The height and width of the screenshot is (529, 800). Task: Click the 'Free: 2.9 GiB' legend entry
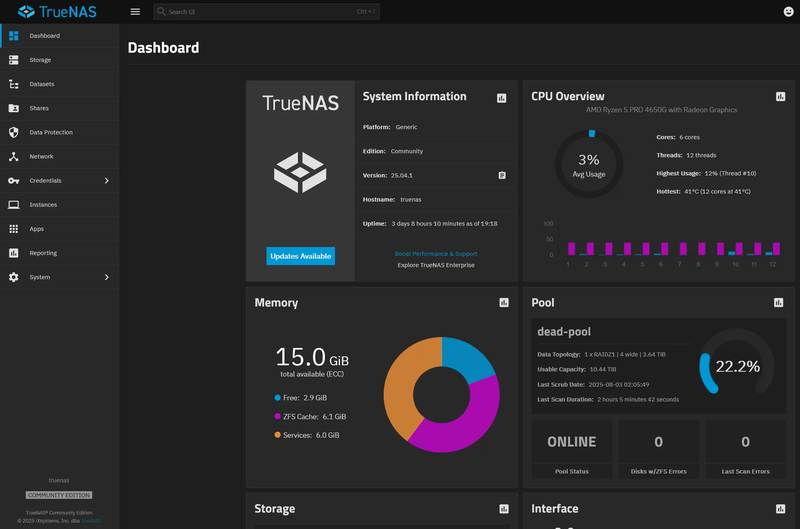point(301,397)
